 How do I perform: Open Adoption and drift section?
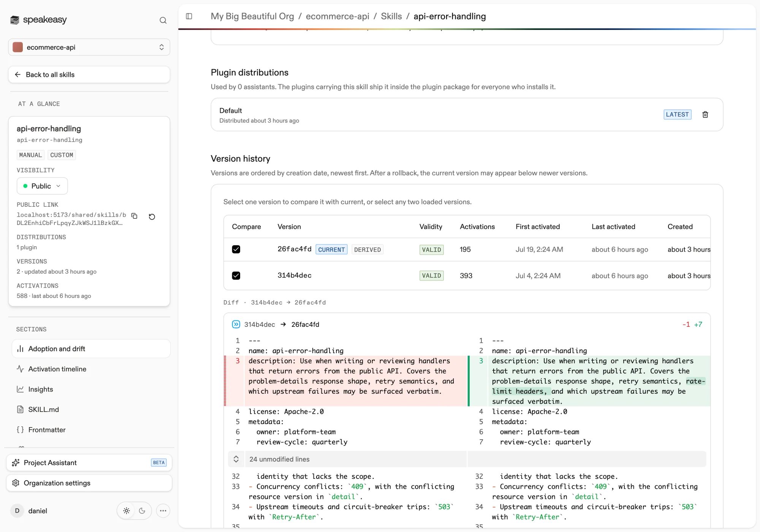click(91, 348)
